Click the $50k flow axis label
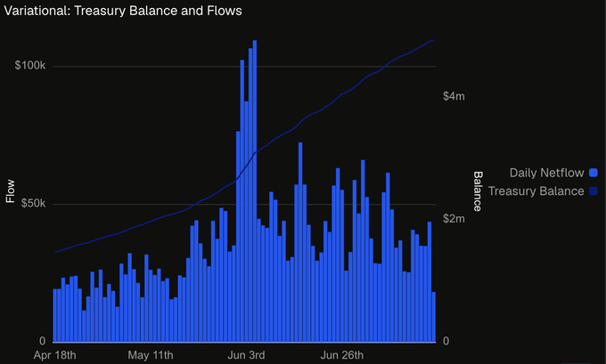Viewport: 606px width, 364px height. (x=33, y=203)
